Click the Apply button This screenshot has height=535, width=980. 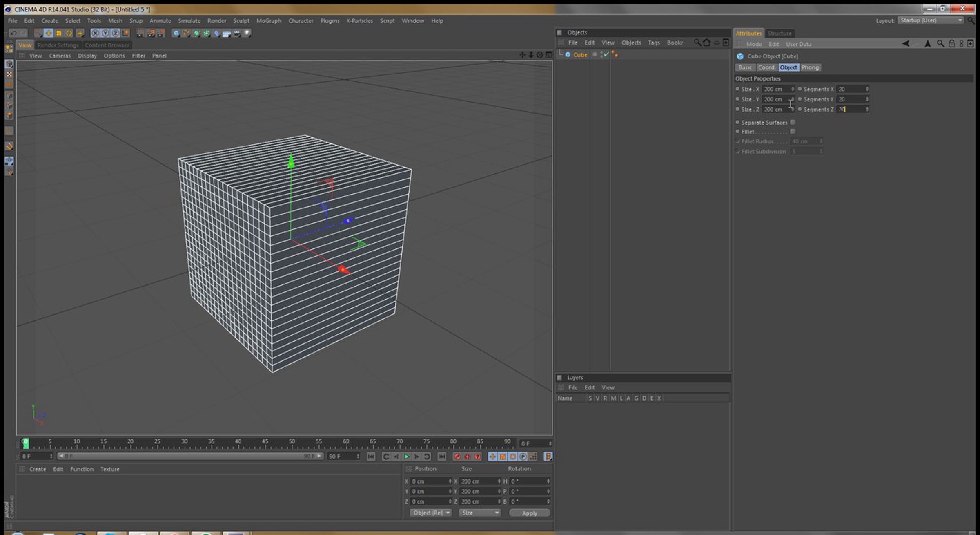tap(530, 513)
